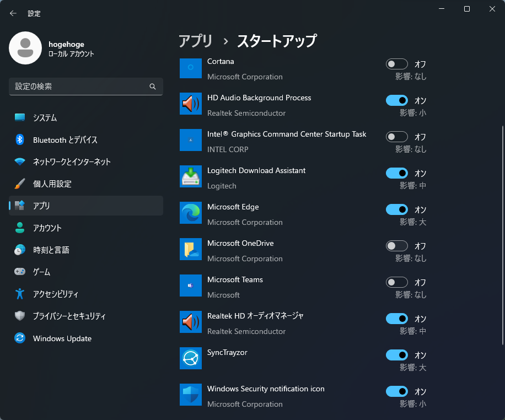This screenshot has height=420, width=505.
Task: Click the SyncTrayzor app icon
Action: (190, 358)
